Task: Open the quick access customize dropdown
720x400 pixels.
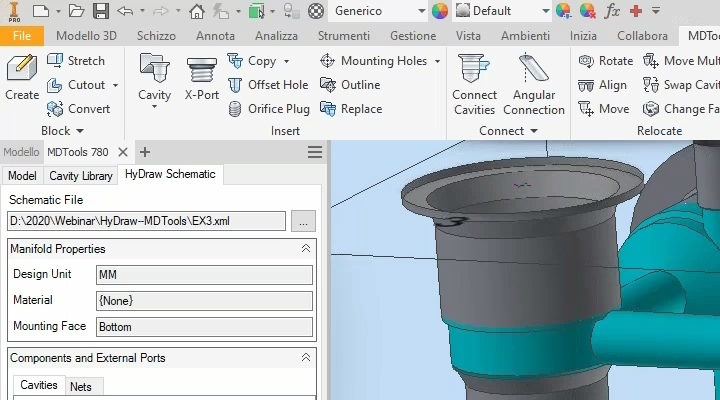Action: (656, 11)
